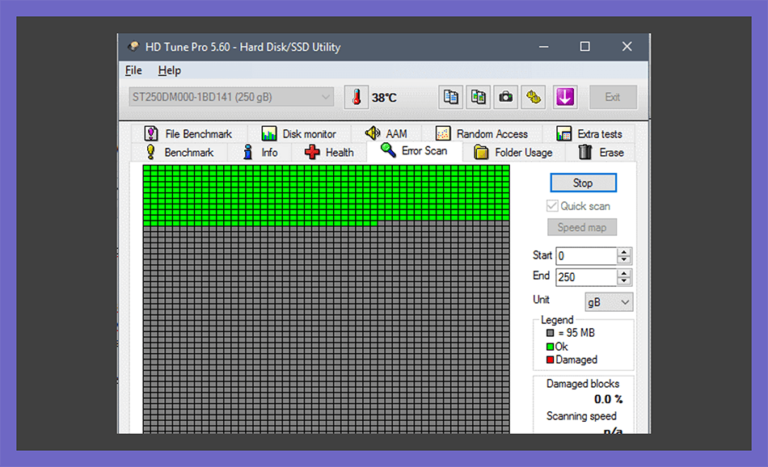This screenshot has width=768, height=467.
Task: Switch to the Benchmark tab
Action: [180, 152]
